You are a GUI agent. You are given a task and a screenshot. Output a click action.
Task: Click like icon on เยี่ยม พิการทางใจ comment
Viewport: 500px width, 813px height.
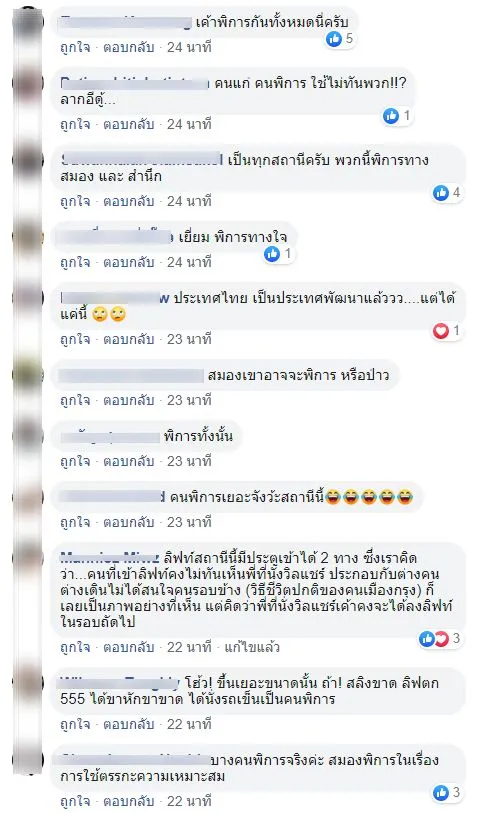tap(272, 254)
